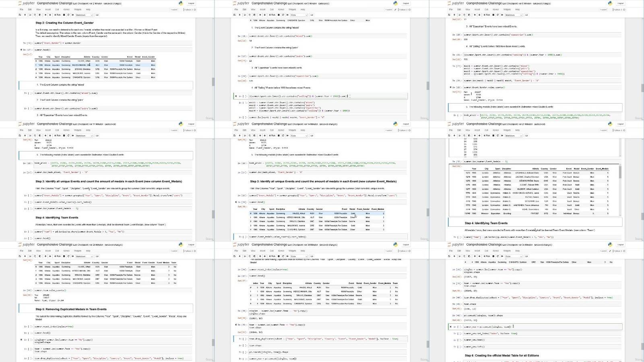644x362 pixels.
Task: Open cell-type dropdown in 'vor 11 Minuten' notebook
Action: (85, 136)
